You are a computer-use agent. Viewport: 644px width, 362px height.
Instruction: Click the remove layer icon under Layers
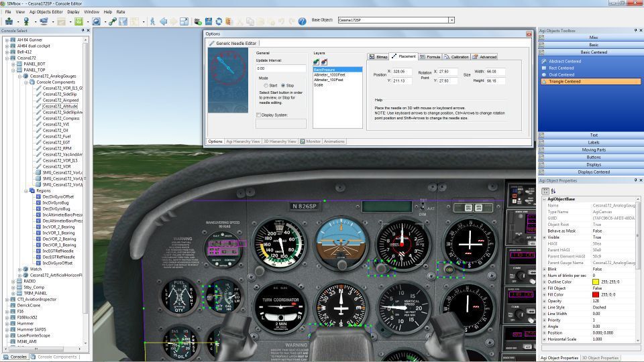click(x=325, y=62)
